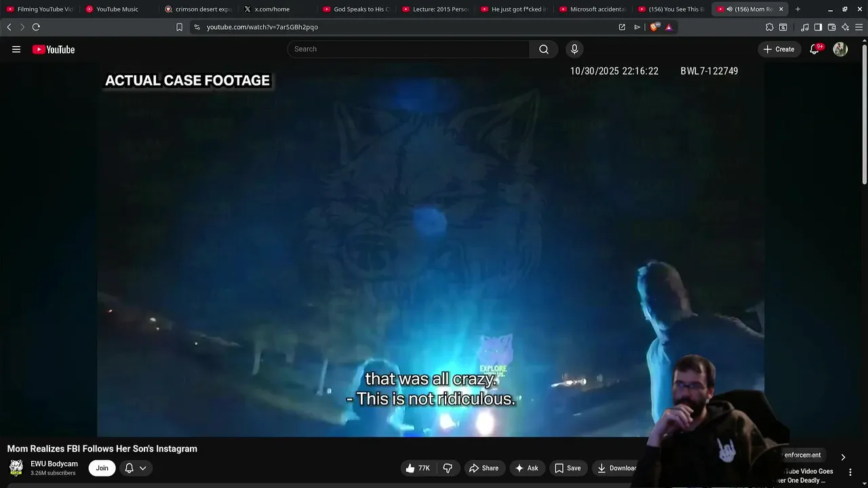Image resolution: width=868 pixels, height=488 pixels.
Task: Click the Ask button
Action: coord(527,468)
